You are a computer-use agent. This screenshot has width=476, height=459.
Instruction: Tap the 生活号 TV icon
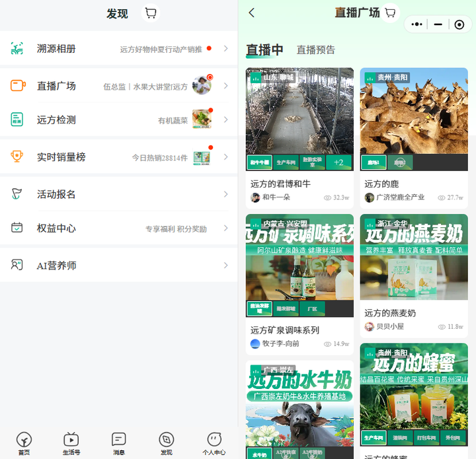click(x=71, y=441)
